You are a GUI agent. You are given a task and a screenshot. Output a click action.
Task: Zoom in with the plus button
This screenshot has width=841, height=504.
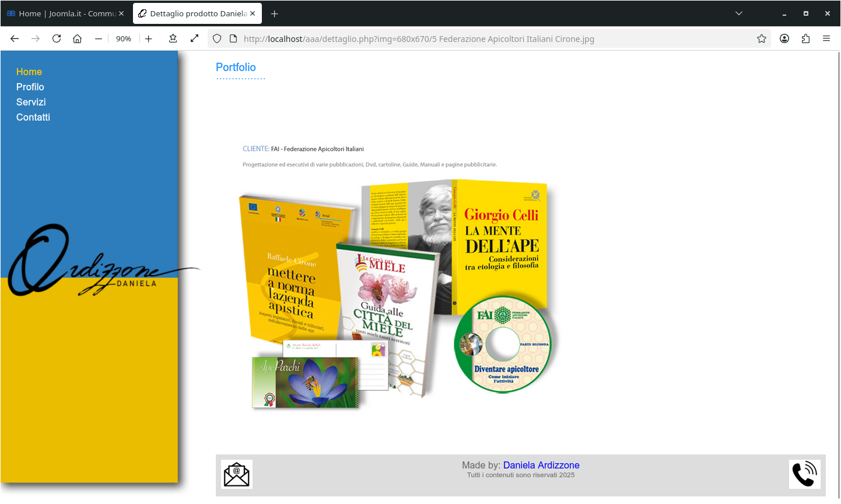149,38
